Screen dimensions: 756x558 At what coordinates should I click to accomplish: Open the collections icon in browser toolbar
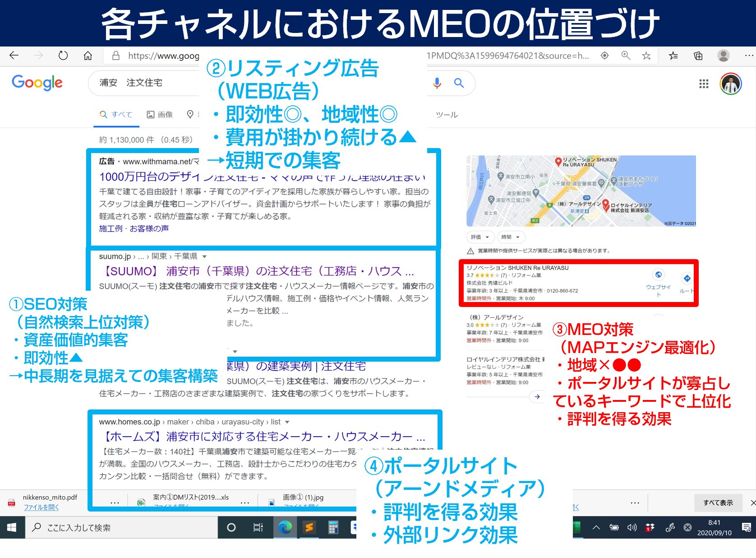point(698,56)
